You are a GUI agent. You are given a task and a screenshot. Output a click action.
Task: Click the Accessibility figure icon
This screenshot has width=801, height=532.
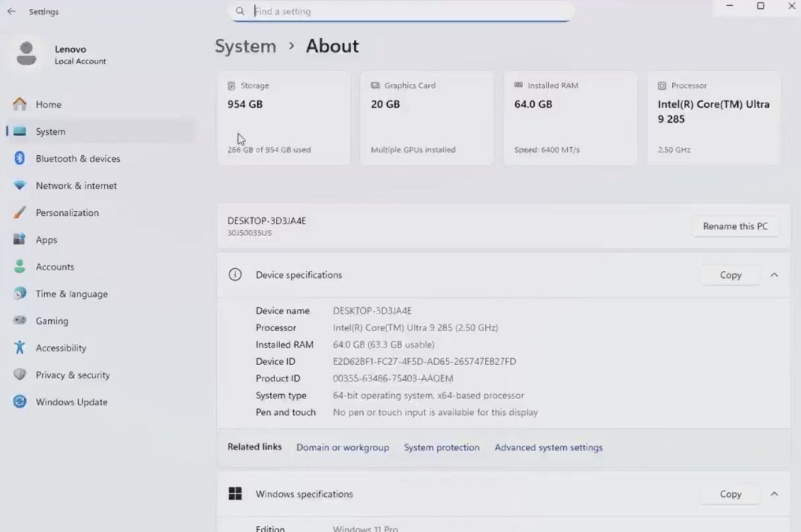tap(19, 348)
